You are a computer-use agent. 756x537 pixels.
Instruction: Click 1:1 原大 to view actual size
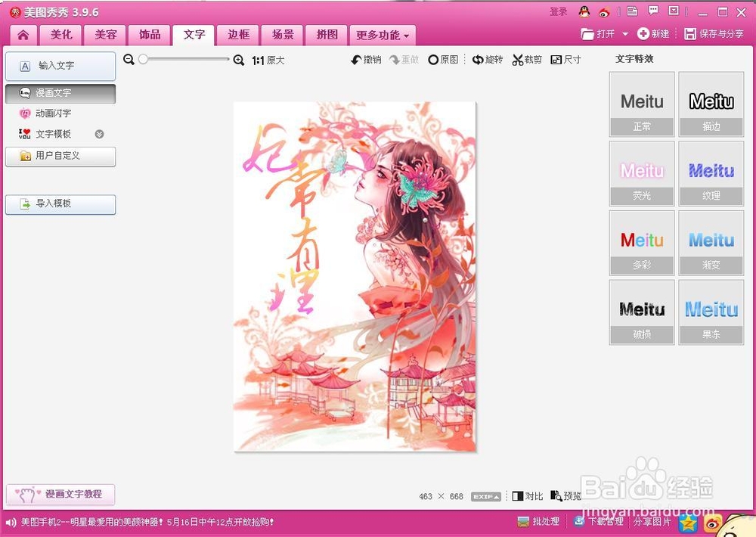[x=268, y=61]
